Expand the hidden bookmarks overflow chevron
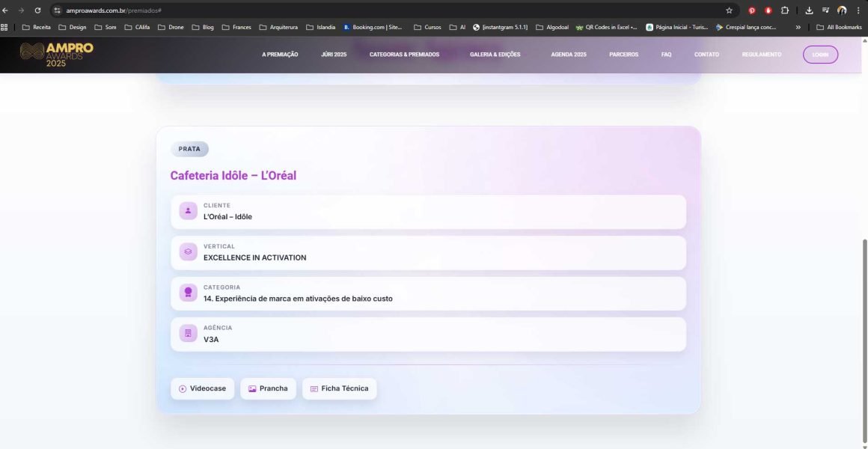The height and width of the screenshot is (449, 868). tap(798, 27)
